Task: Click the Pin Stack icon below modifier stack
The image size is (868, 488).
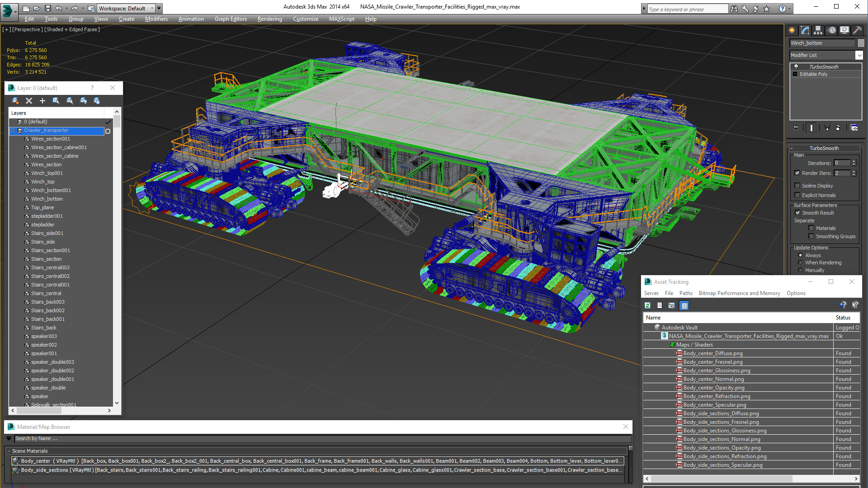Action: click(x=796, y=128)
